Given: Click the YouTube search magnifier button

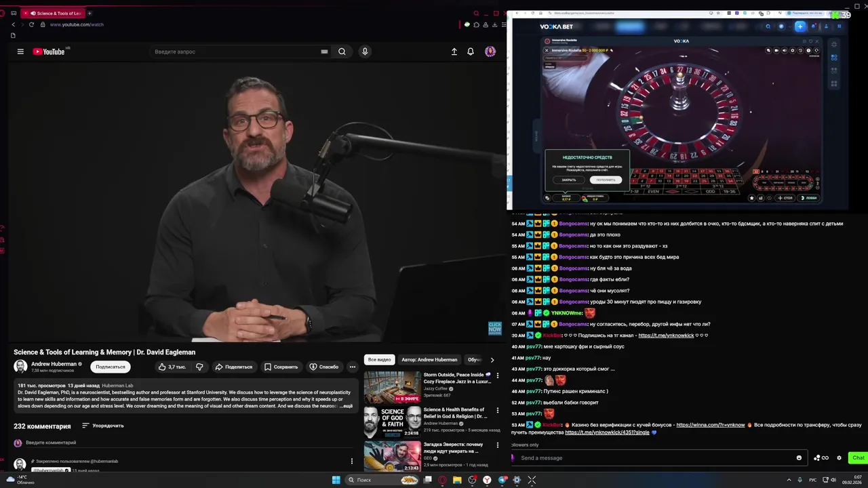Looking at the screenshot, I should point(342,52).
